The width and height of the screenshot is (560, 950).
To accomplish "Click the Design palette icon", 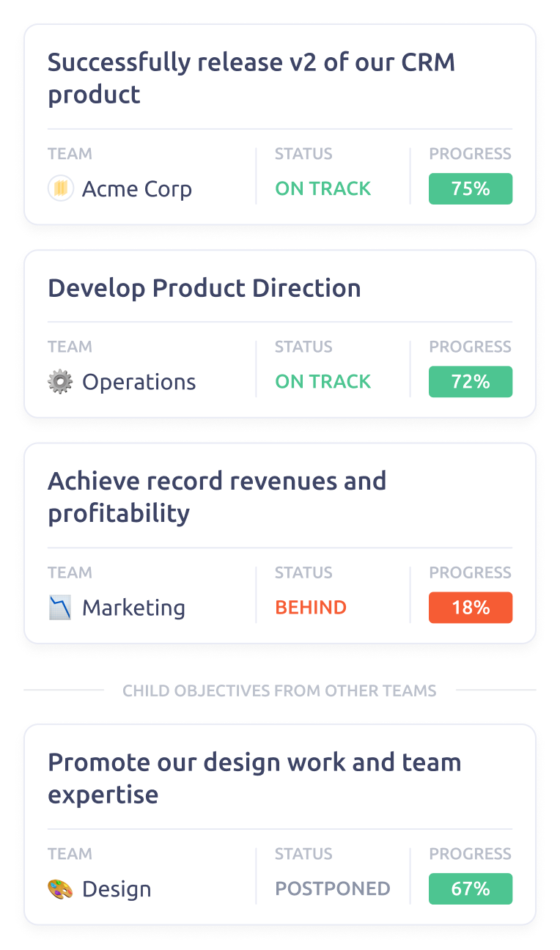I will (x=60, y=889).
